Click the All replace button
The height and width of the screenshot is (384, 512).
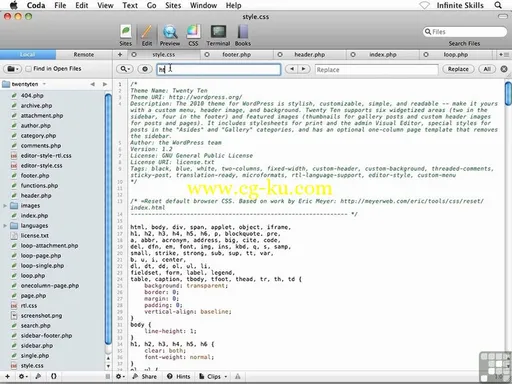tap(487, 69)
